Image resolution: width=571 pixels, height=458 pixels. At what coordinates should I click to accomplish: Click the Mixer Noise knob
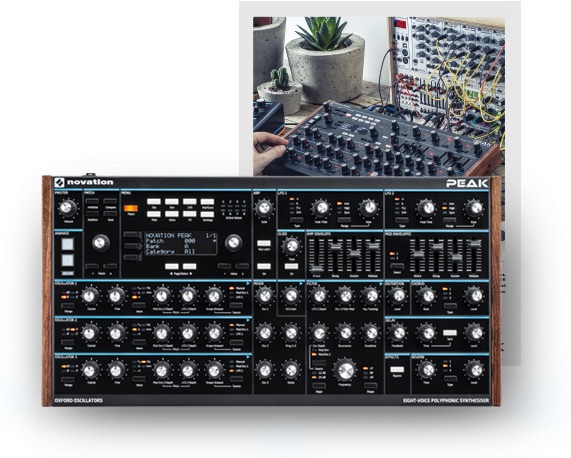[291, 370]
